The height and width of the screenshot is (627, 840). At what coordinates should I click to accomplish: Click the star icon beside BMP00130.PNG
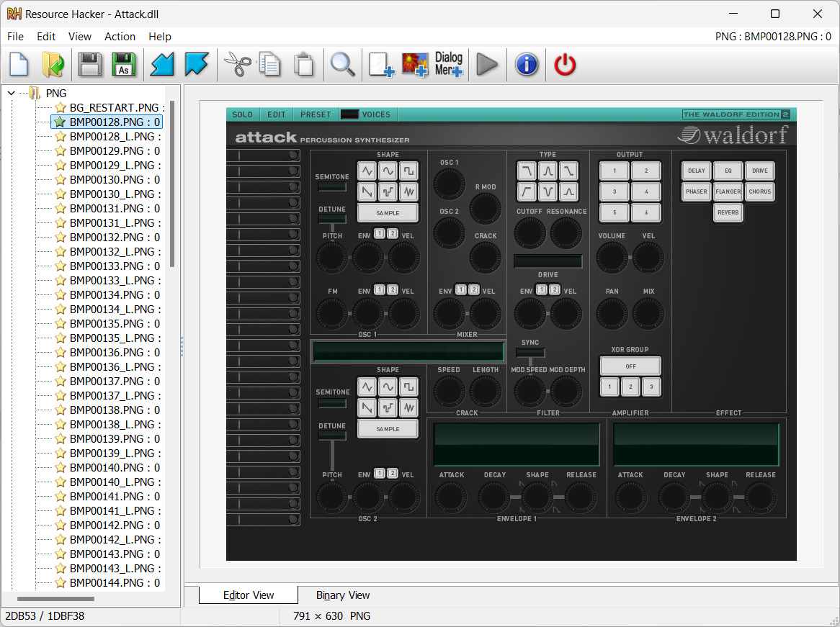click(x=61, y=180)
